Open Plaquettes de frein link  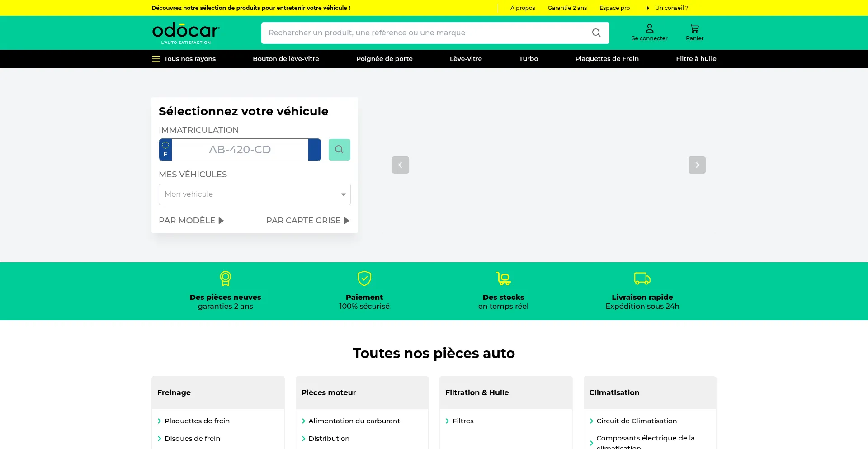point(197,421)
